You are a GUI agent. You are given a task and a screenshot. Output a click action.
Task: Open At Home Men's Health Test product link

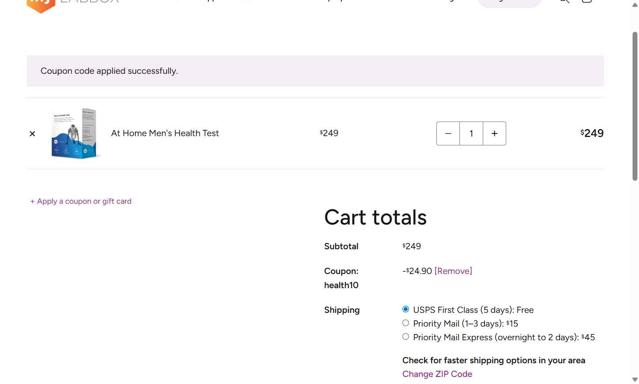pos(165,133)
